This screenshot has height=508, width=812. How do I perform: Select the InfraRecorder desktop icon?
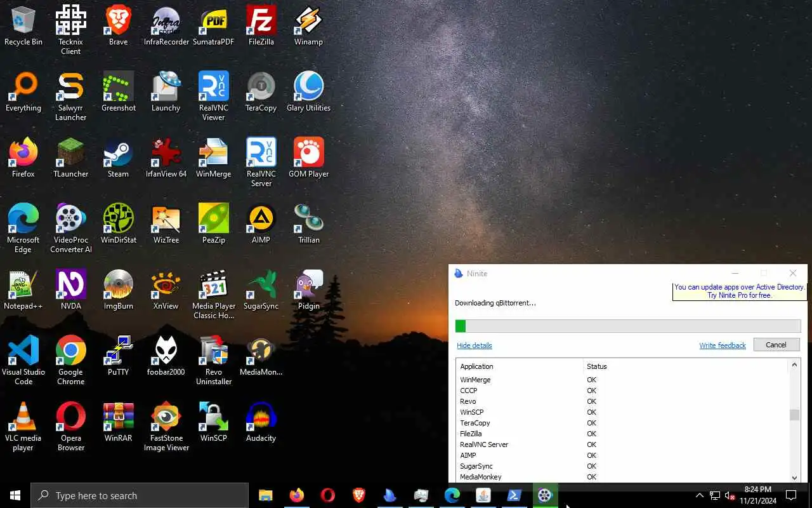(166, 27)
